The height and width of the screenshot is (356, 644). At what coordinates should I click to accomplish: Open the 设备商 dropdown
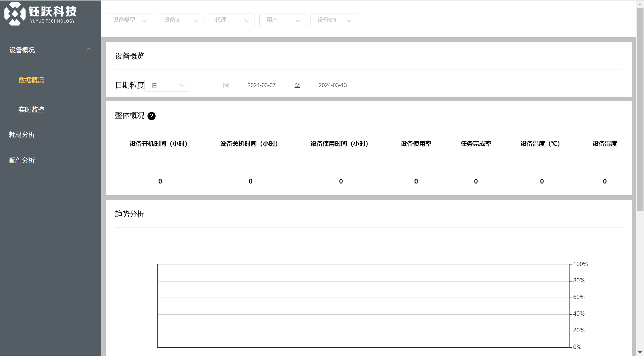[180, 20]
